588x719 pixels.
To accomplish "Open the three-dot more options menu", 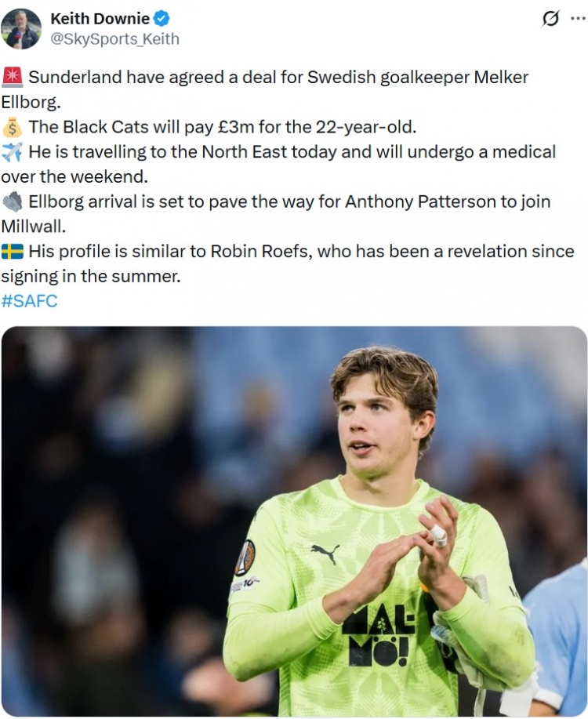I will 579,19.
